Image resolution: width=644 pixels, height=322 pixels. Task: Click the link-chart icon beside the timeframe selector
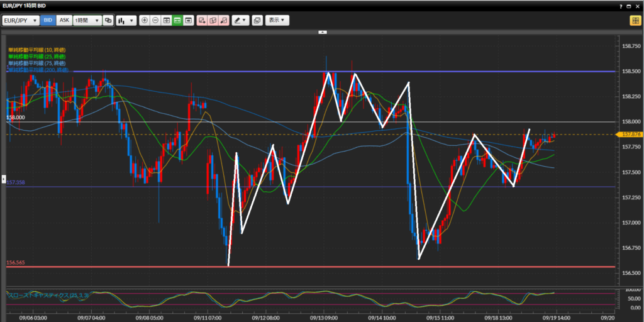coord(108,20)
